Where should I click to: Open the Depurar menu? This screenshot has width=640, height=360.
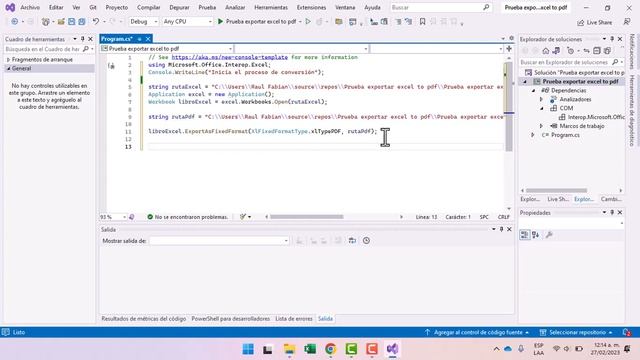point(179,7)
